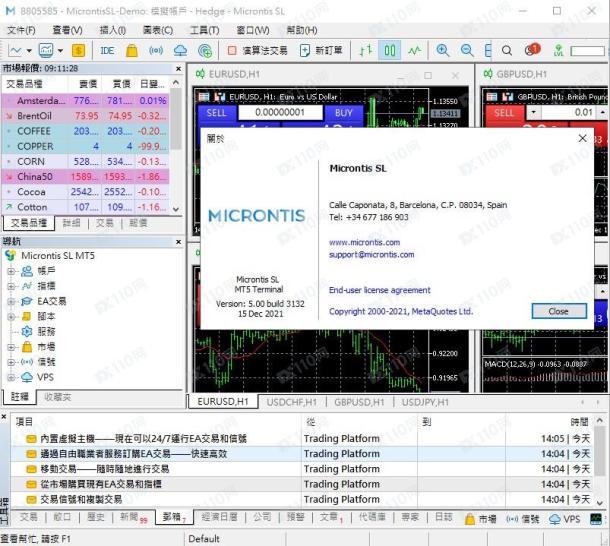Viewport: 610px width, 546px height.
Task: Toggle algorithmic trading button
Action: (x=258, y=51)
